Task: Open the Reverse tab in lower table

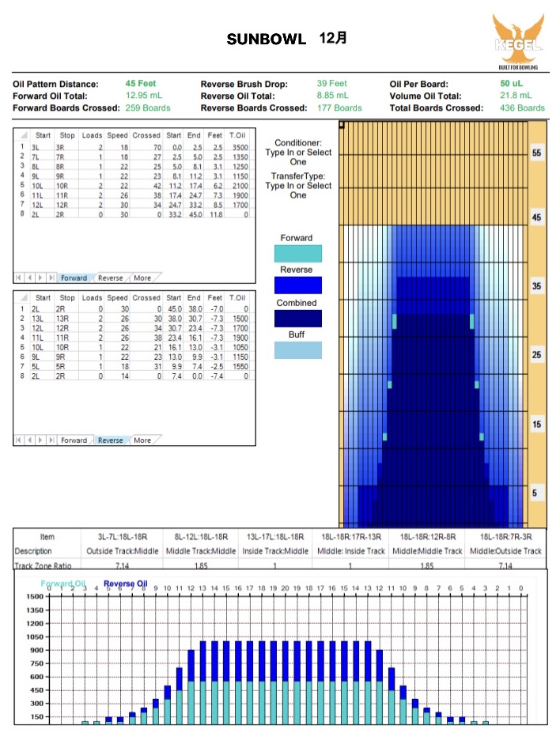Action: 110,440
